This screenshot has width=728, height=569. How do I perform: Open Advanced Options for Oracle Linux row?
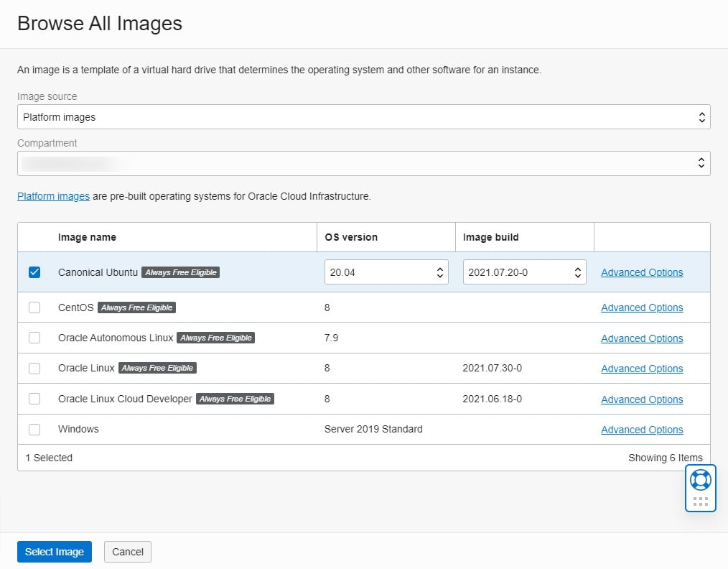click(642, 369)
